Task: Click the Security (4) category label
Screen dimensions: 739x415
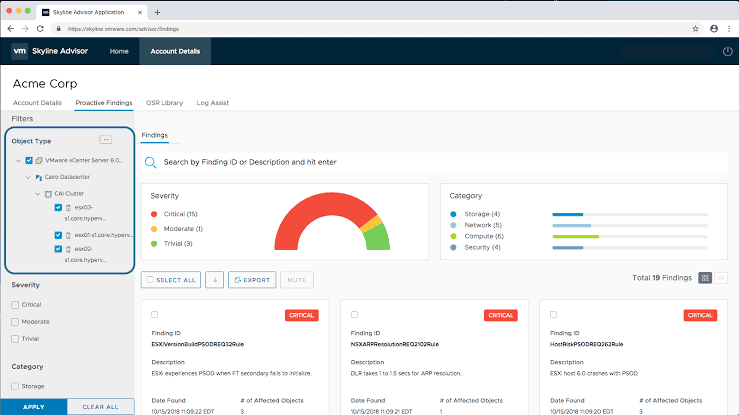Action: pos(482,247)
